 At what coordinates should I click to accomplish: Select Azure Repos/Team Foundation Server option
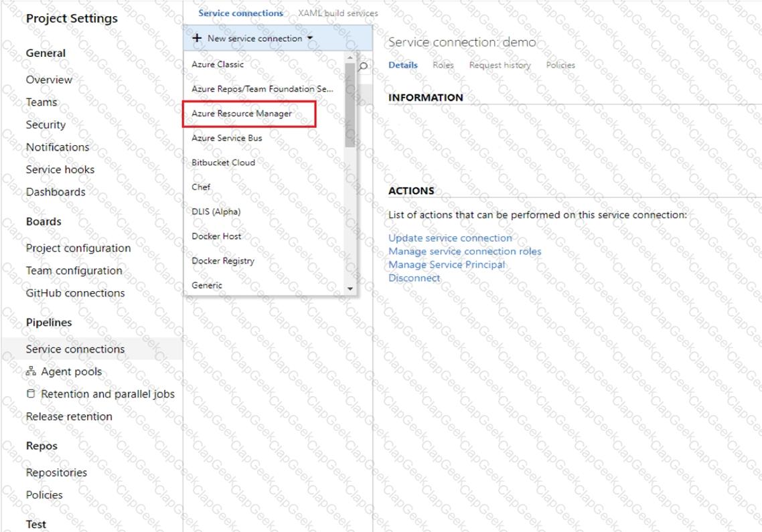(264, 89)
